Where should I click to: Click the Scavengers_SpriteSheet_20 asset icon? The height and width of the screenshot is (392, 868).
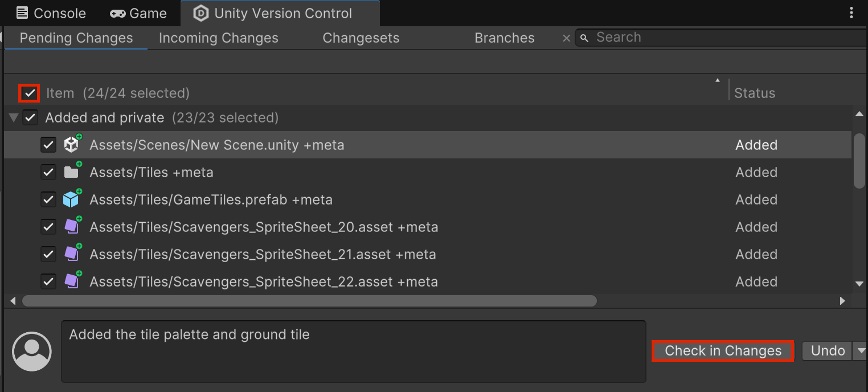pyautogui.click(x=72, y=227)
